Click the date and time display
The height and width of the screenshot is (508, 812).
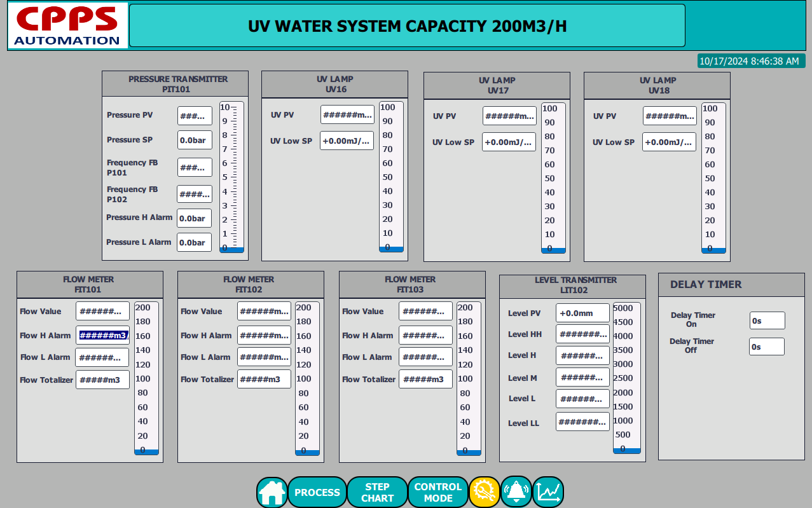coord(751,61)
